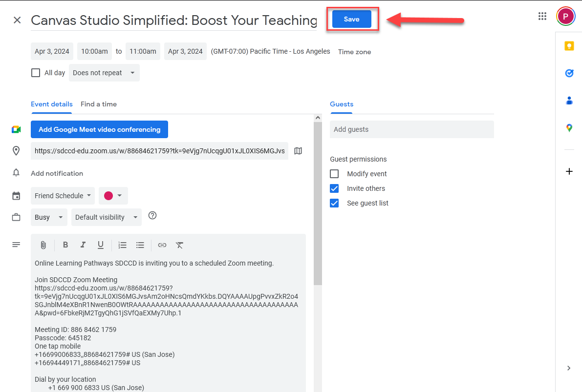Select the Guests tab

coord(342,104)
